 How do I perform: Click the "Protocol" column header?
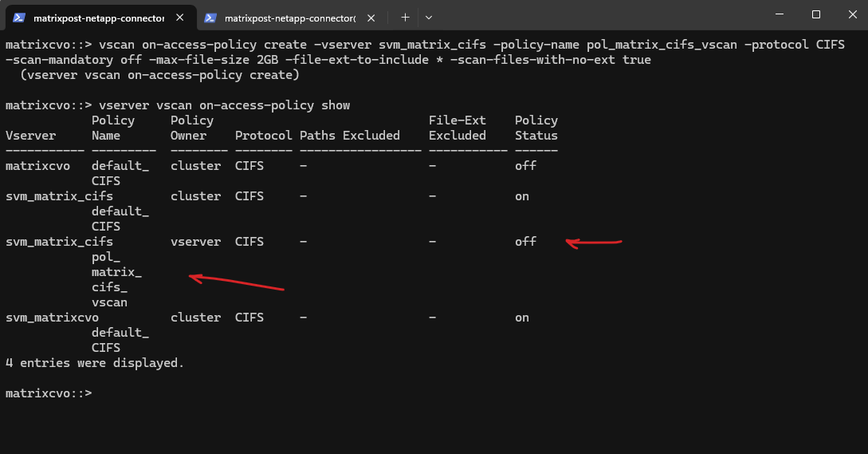pyautogui.click(x=264, y=136)
